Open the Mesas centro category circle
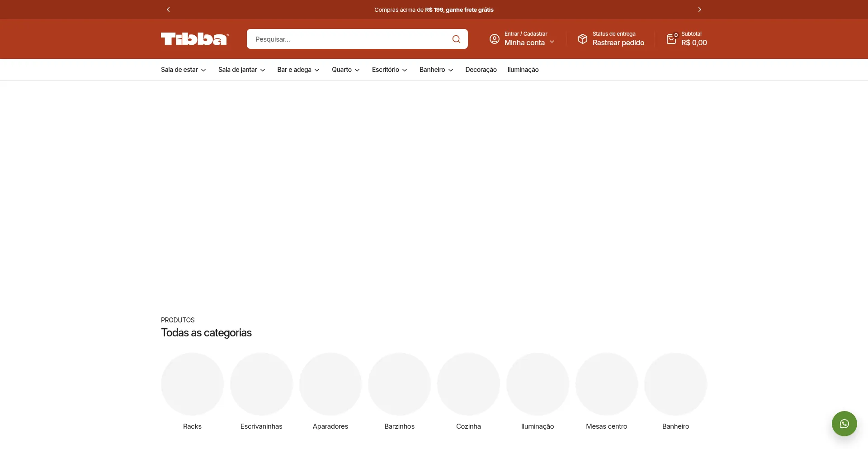The width and height of the screenshot is (868, 449). pos(607,384)
